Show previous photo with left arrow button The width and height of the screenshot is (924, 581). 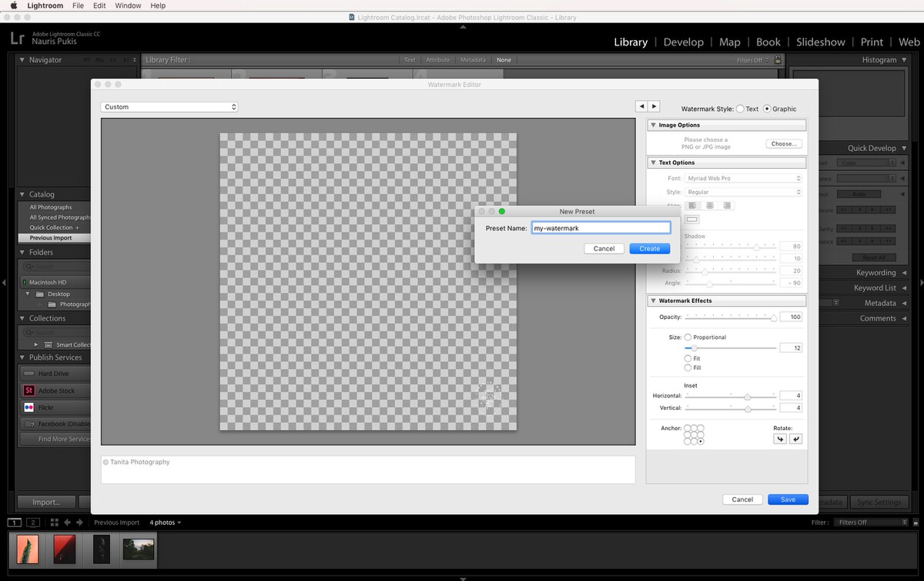coord(641,106)
